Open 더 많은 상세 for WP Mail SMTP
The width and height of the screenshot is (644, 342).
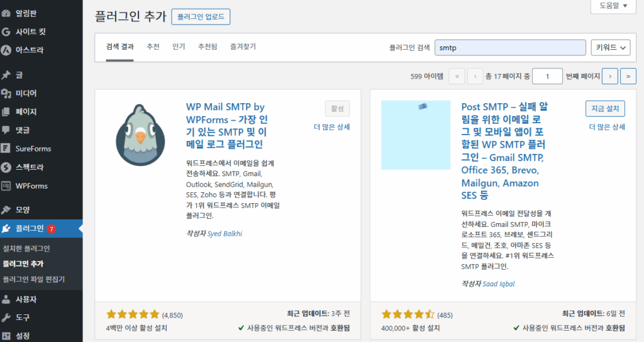[x=332, y=127]
